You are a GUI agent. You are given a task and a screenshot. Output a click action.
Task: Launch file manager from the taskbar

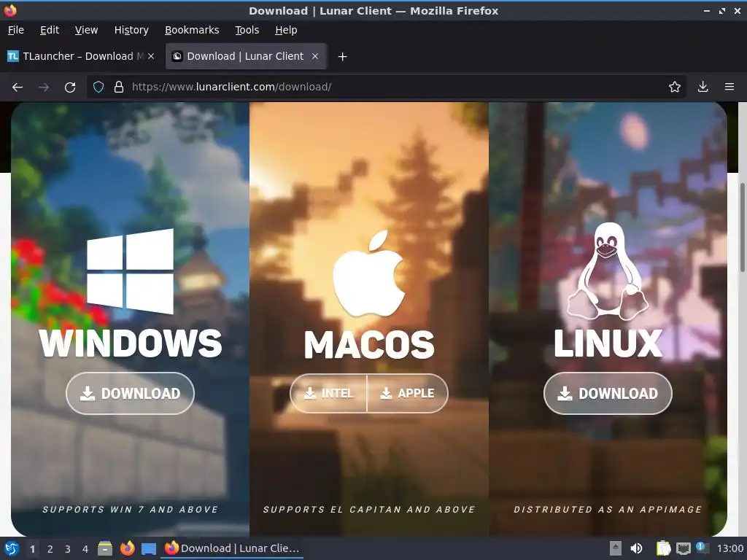(x=105, y=548)
